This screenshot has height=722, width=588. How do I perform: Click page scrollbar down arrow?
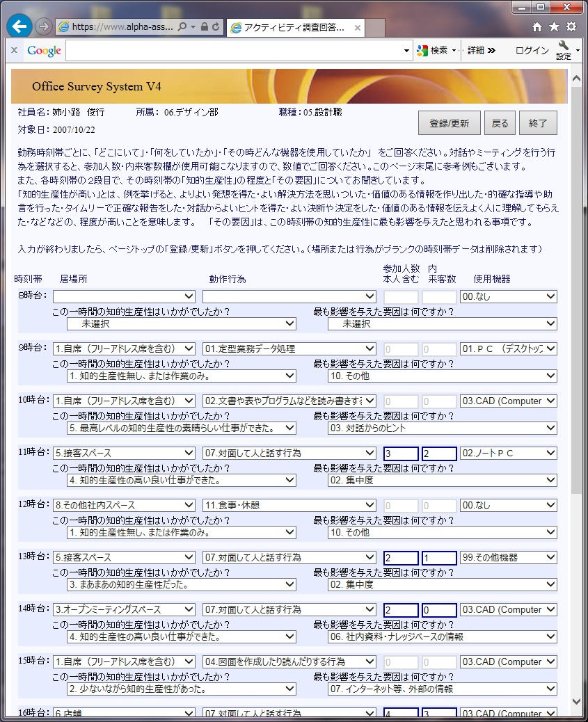pyautogui.click(x=576, y=701)
